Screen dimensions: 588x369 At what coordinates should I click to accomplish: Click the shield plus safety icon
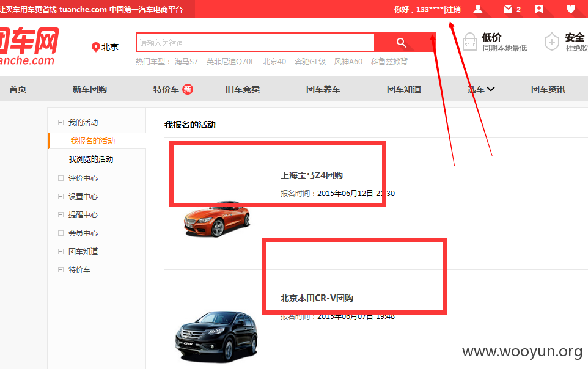point(551,42)
